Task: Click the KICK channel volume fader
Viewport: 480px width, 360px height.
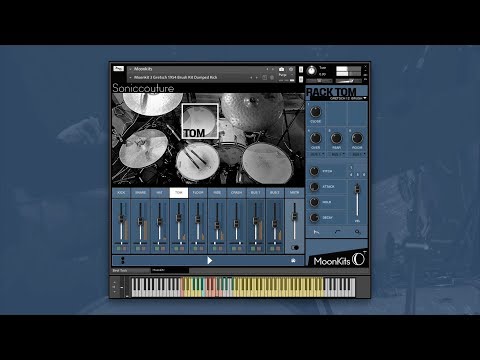Action: pyautogui.click(x=121, y=219)
